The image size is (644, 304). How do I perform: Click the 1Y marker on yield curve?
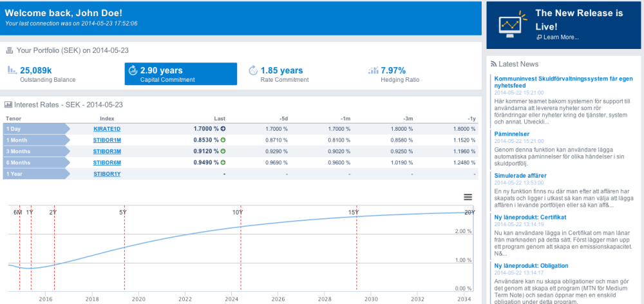click(30, 213)
